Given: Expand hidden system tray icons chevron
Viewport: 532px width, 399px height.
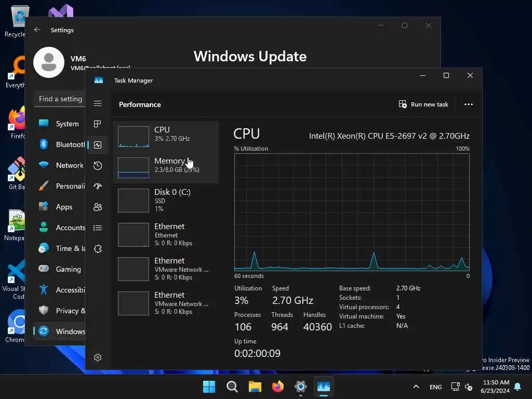Looking at the screenshot, I should [x=416, y=387].
